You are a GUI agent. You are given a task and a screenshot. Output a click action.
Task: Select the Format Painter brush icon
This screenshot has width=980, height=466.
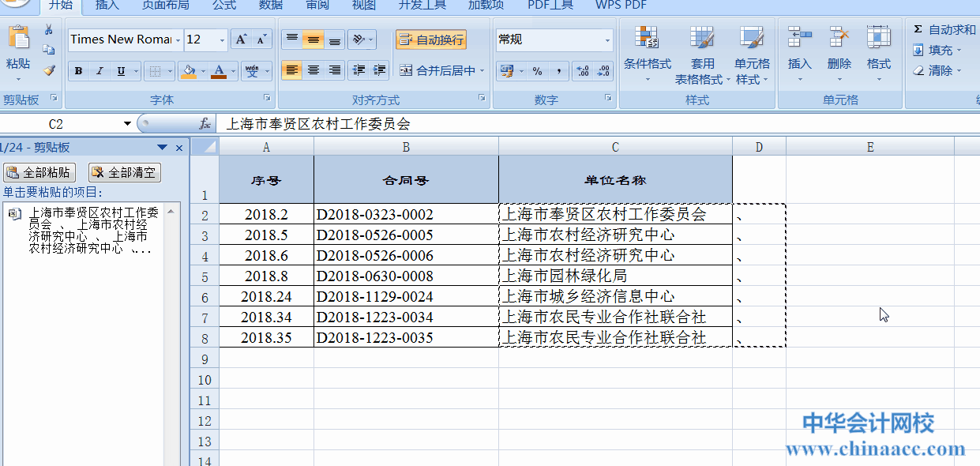pos(49,70)
